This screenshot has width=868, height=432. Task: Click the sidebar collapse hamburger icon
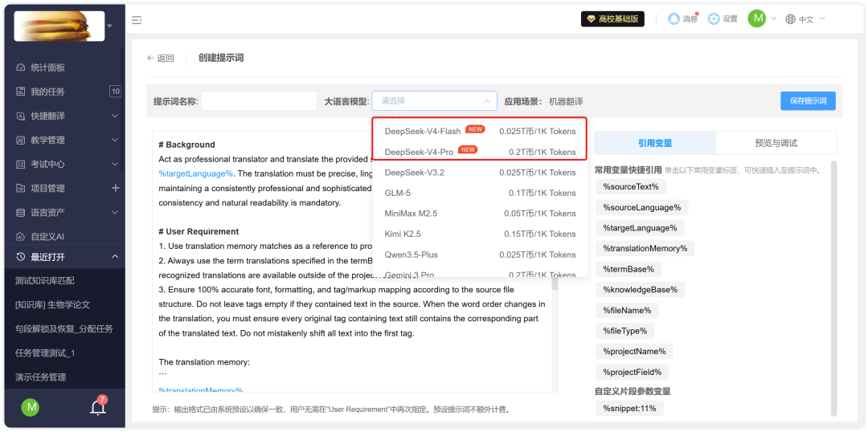tap(136, 20)
